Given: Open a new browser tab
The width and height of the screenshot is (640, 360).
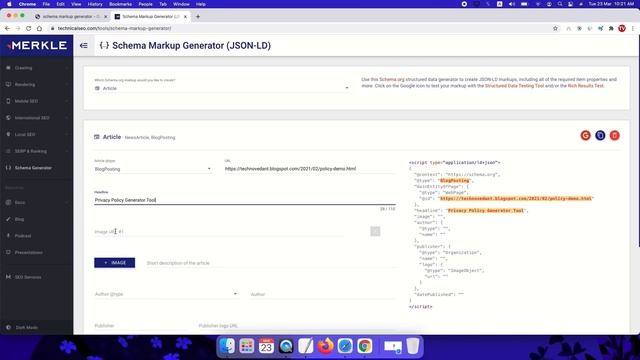Looking at the screenshot, I should 198,17.
